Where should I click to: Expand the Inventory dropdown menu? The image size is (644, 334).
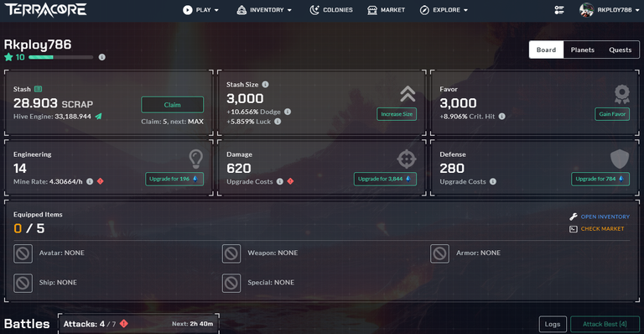(x=264, y=10)
